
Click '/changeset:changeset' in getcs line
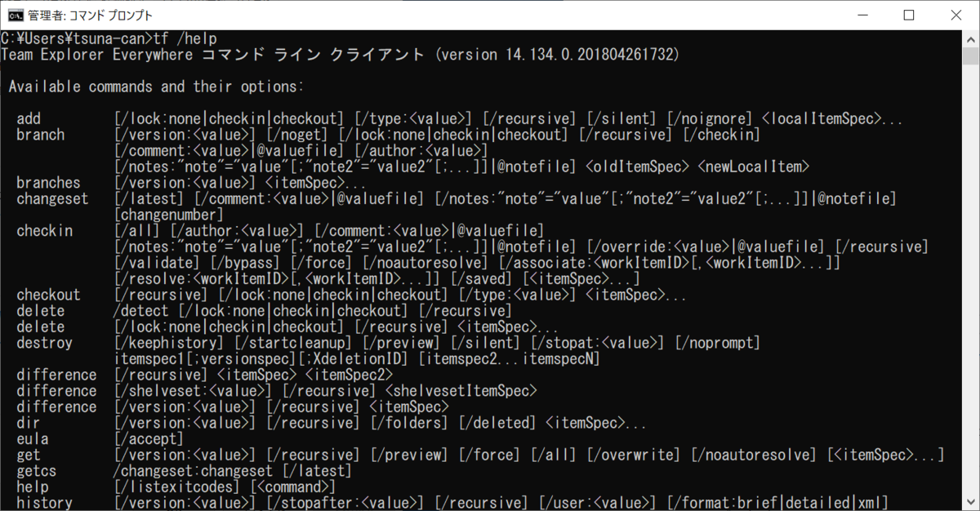194,471
